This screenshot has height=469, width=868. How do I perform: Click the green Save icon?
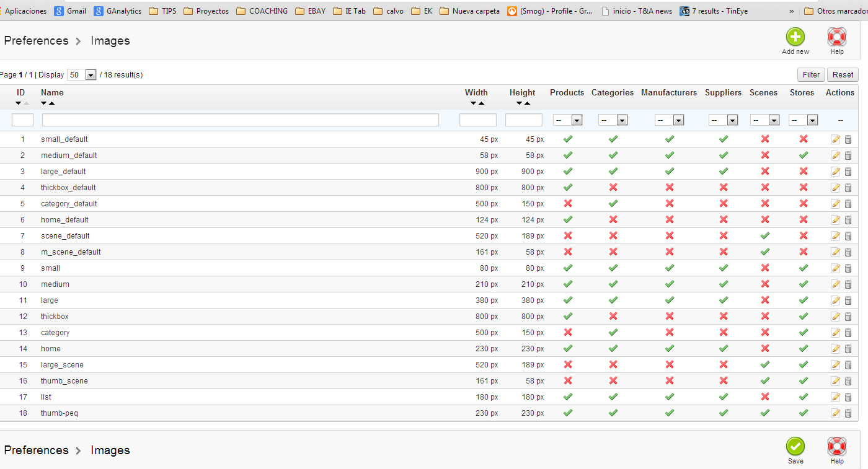coord(795,446)
